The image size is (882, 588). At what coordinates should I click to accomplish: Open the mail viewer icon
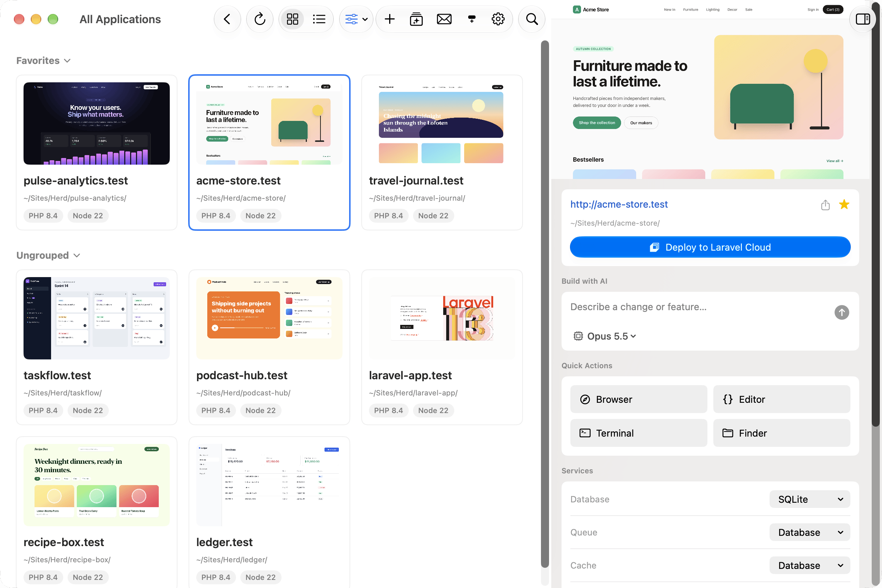[444, 19]
